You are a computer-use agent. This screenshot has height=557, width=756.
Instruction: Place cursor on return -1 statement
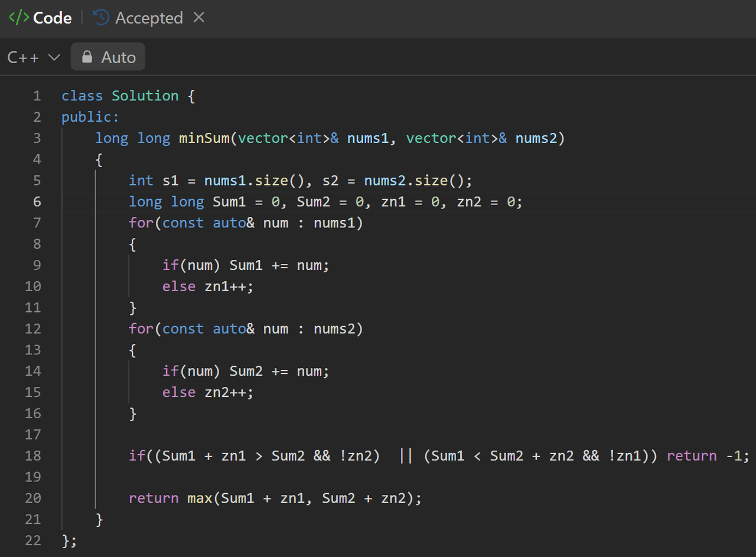pyautogui.click(x=708, y=455)
